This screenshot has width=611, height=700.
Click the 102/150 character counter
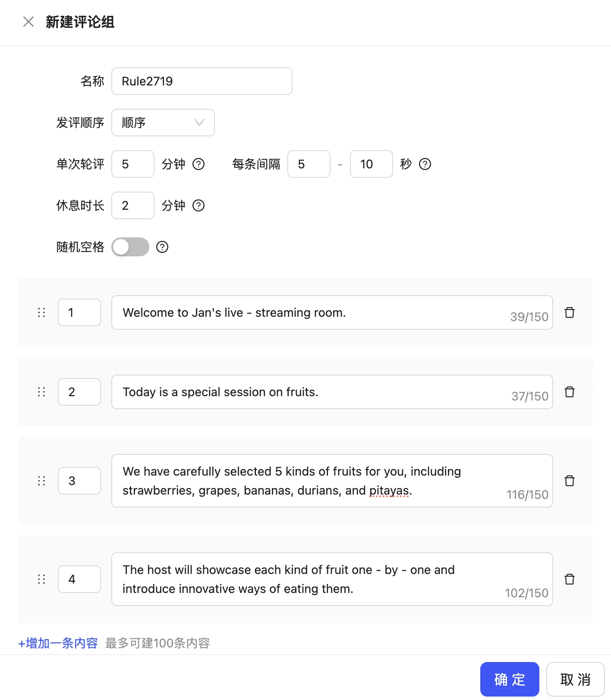pyautogui.click(x=526, y=593)
